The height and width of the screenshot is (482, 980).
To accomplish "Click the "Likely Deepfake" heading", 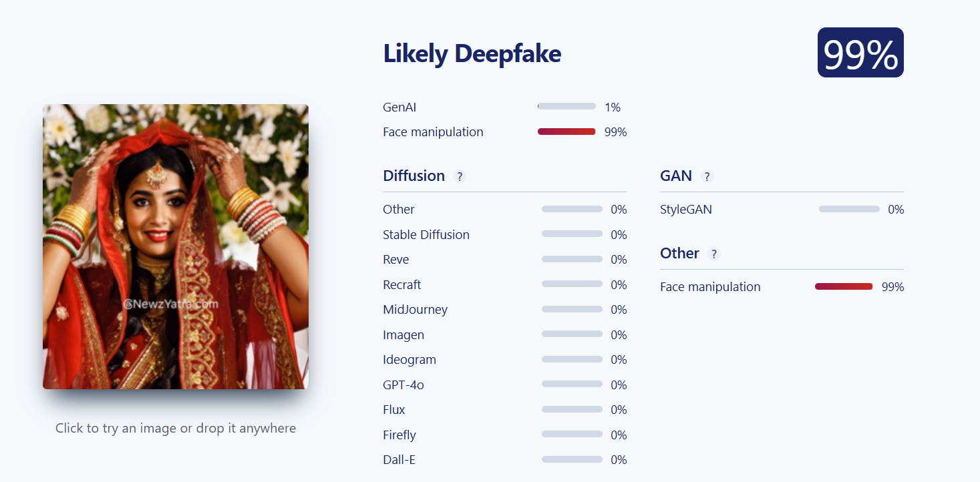I will [472, 54].
